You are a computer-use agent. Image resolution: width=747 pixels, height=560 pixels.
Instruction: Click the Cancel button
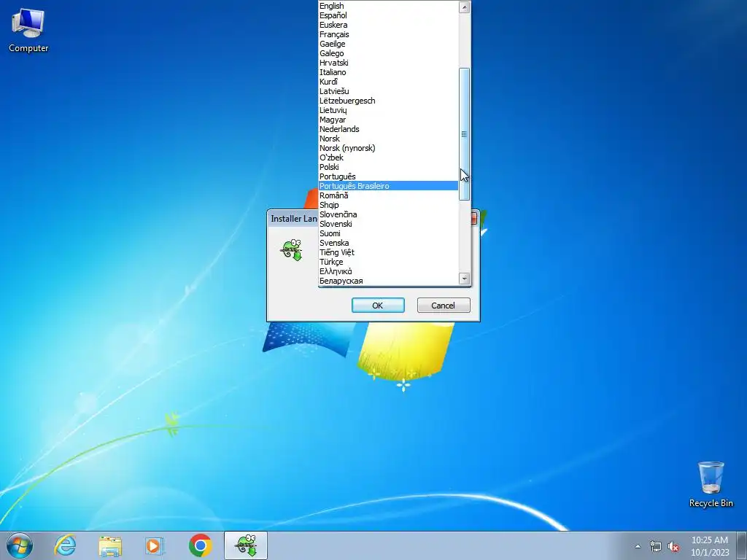444,306
